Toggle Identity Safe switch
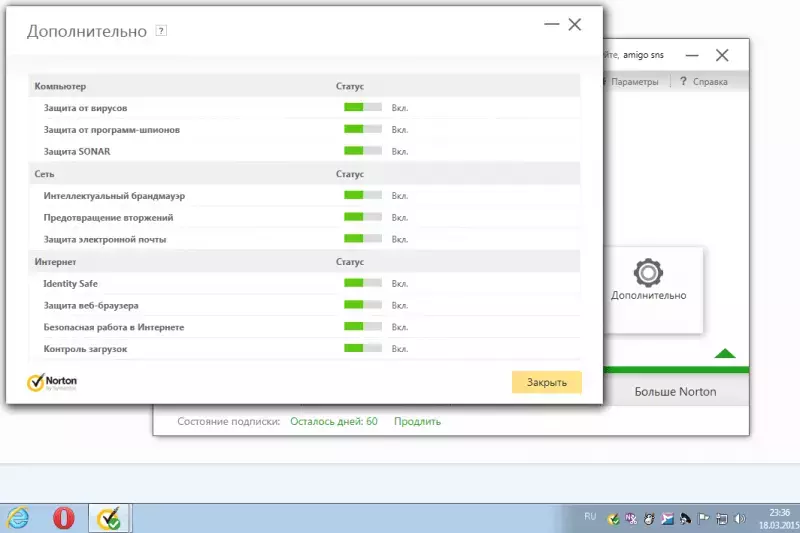 (x=363, y=283)
